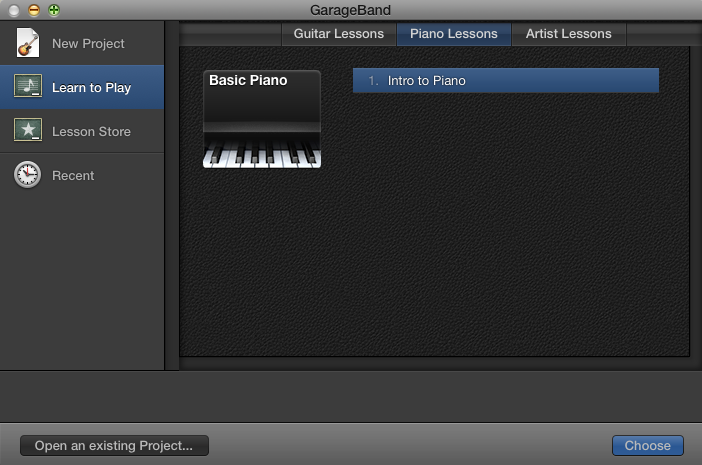This screenshot has height=465, width=702.
Task: Switch to the Piano Lessons tab
Action: click(x=454, y=34)
